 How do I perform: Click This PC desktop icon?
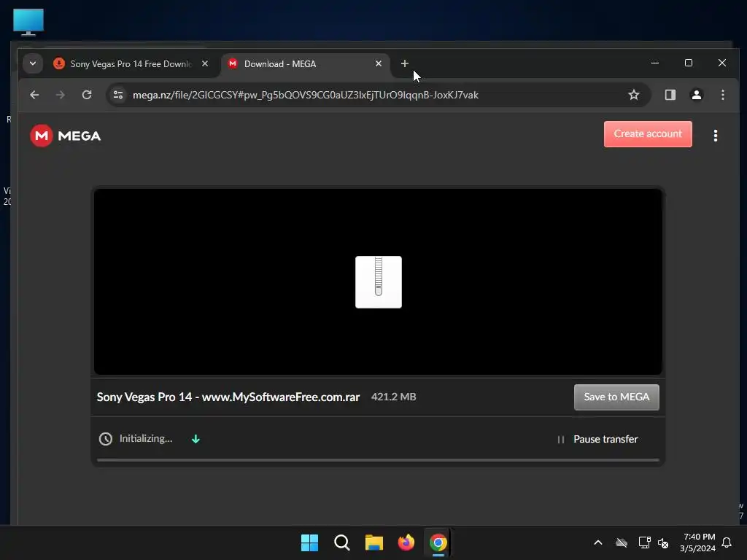tap(28, 22)
